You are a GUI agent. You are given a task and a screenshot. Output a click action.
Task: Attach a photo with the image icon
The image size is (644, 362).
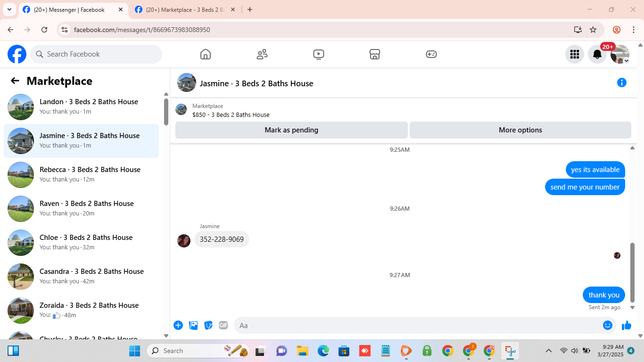point(193,325)
